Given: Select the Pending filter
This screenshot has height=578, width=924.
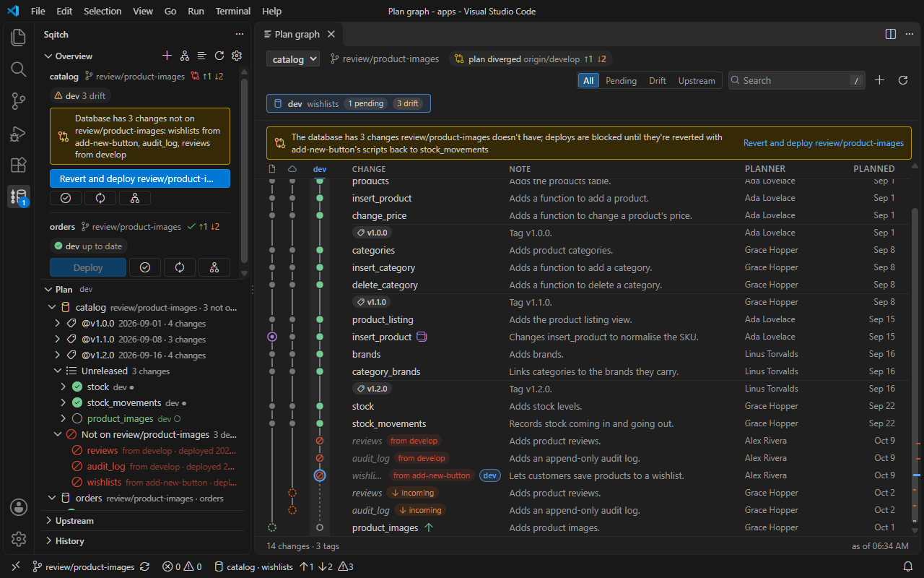Looking at the screenshot, I should pyautogui.click(x=621, y=81).
